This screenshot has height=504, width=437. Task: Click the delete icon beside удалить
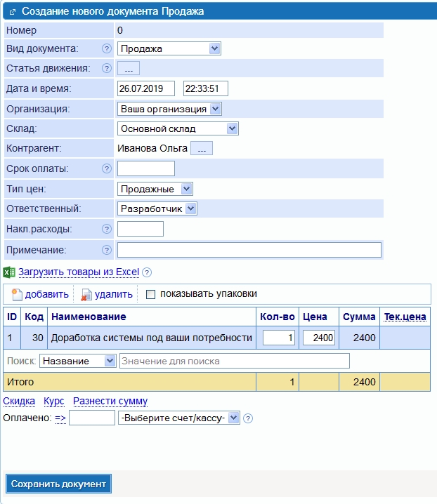pos(86,294)
